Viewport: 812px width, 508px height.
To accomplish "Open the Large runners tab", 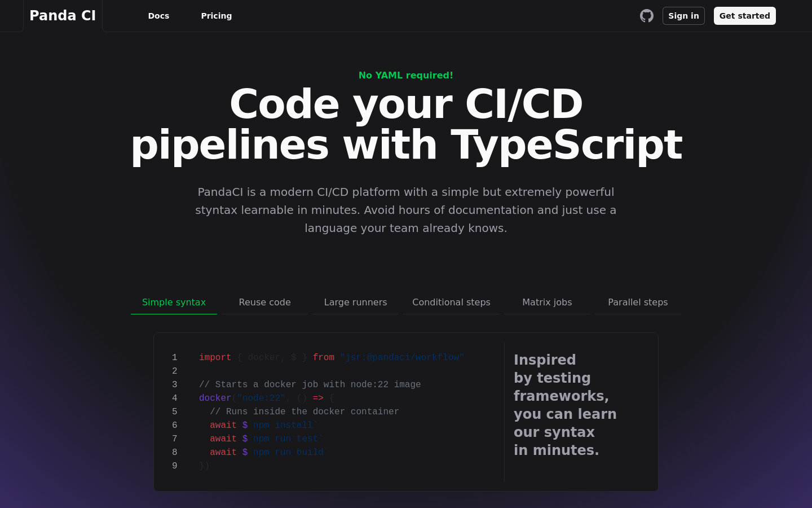I will (x=355, y=303).
